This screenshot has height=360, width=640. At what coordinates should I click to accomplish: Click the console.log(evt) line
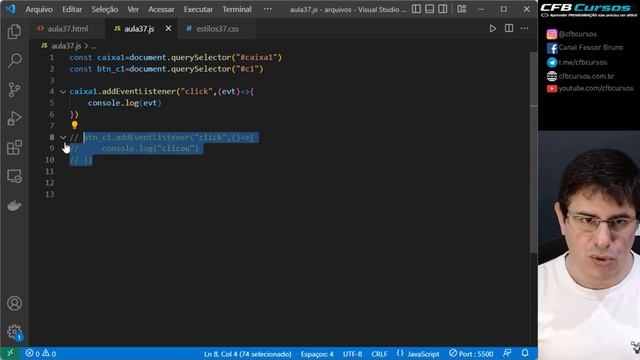pyautogui.click(x=124, y=103)
